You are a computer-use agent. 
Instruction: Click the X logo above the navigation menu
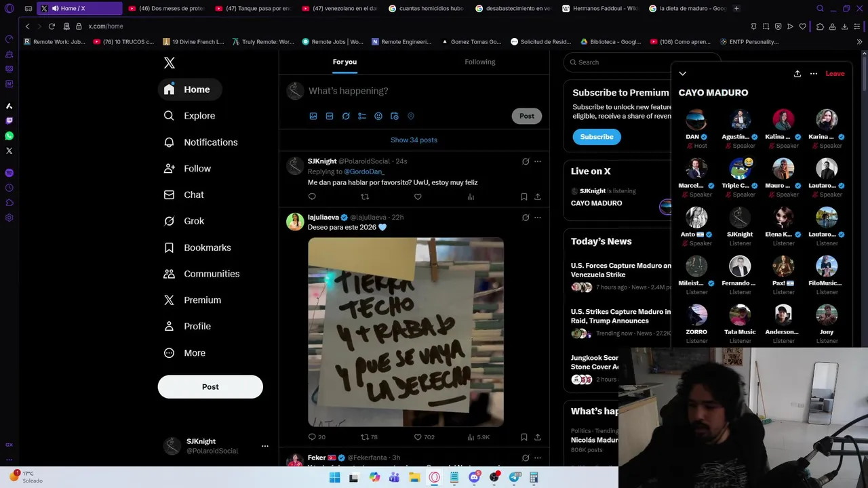[x=170, y=63]
